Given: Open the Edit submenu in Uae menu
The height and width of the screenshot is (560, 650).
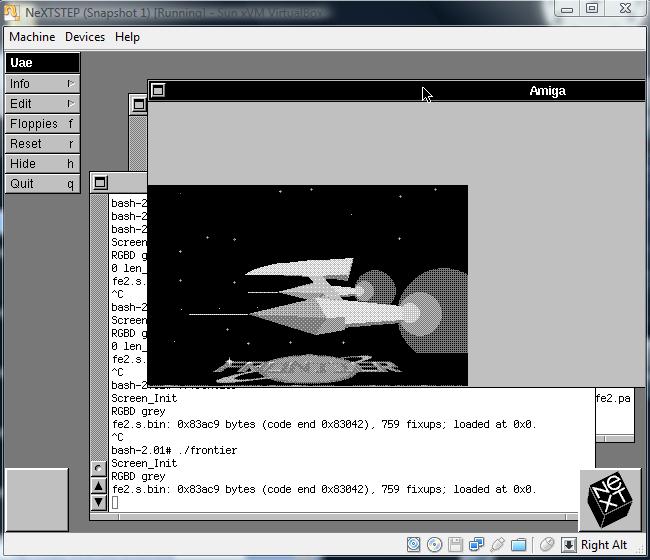Looking at the screenshot, I should tap(42, 104).
